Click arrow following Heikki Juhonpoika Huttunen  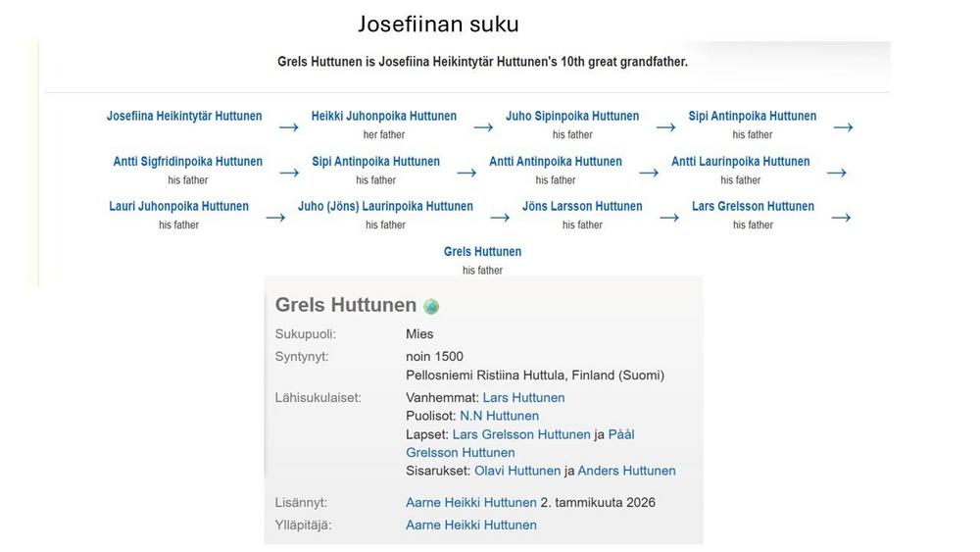click(x=483, y=127)
